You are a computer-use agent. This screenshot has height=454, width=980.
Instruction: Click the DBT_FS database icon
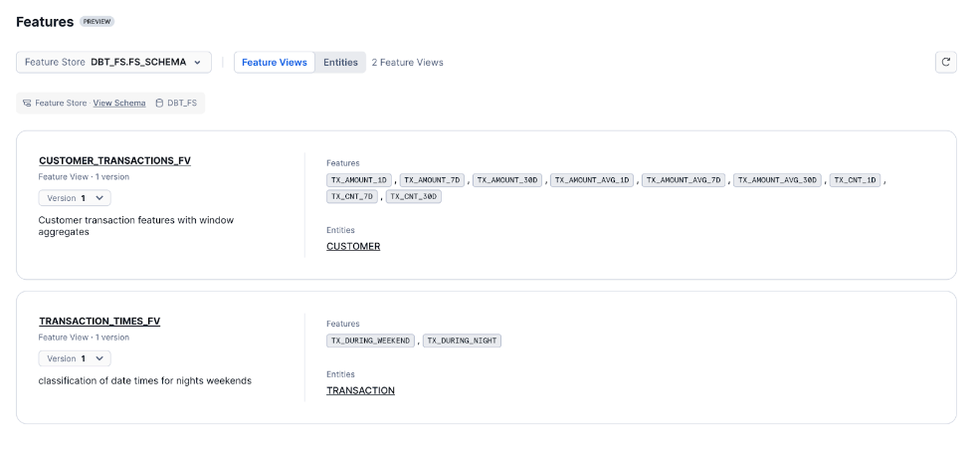pos(159,104)
